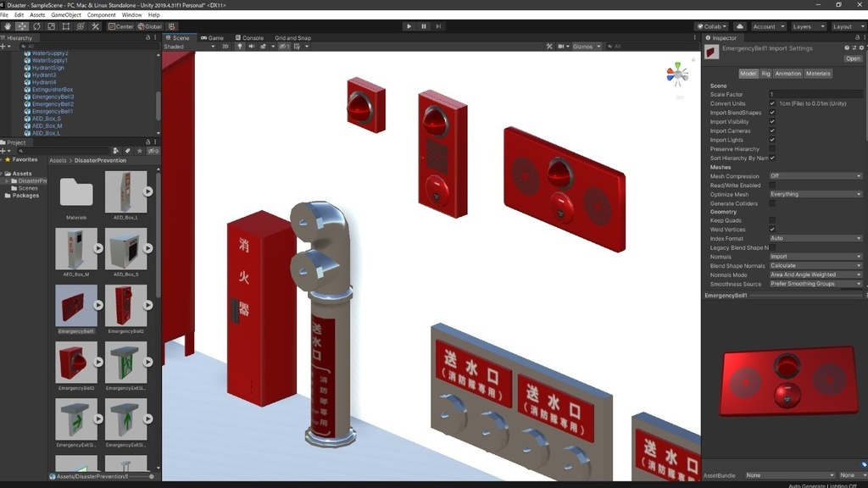Toggle Import Cameras checkbox
The width and height of the screenshot is (868, 488).
click(x=772, y=130)
